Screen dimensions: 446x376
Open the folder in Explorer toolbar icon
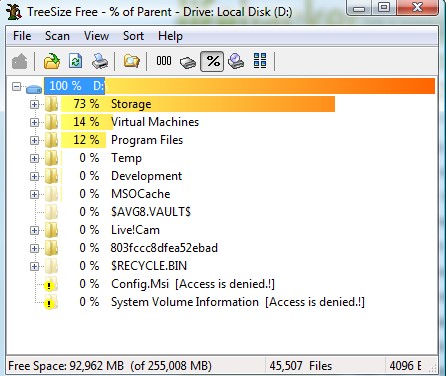coord(132,61)
